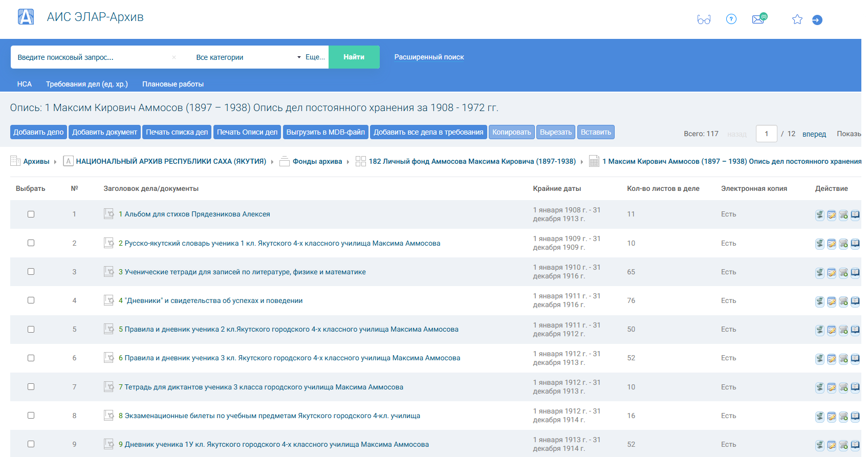
Task: Click the green cart icon in row 3
Action: (819, 273)
